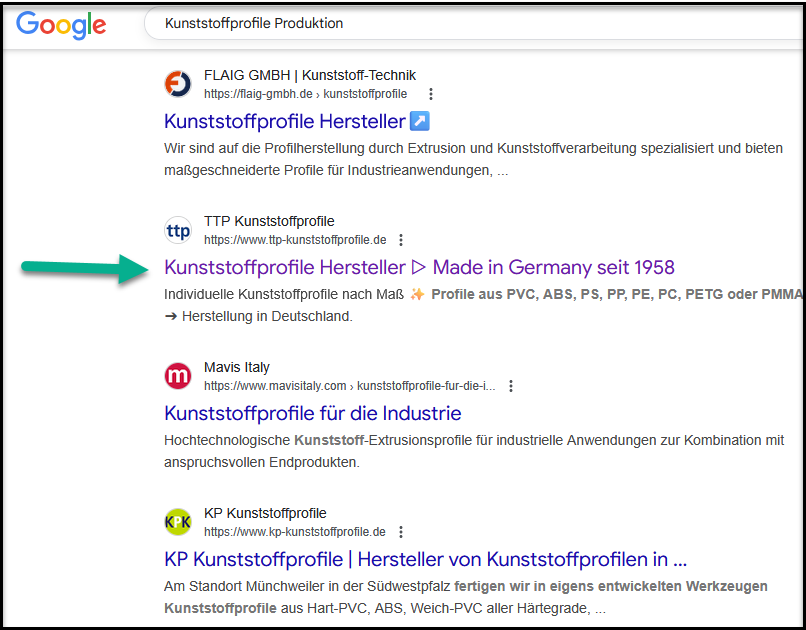Open three-dot menu beside mavisitaly.com URL
Image resolution: width=806 pixels, height=630 pixels.
(x=511, y=386)
